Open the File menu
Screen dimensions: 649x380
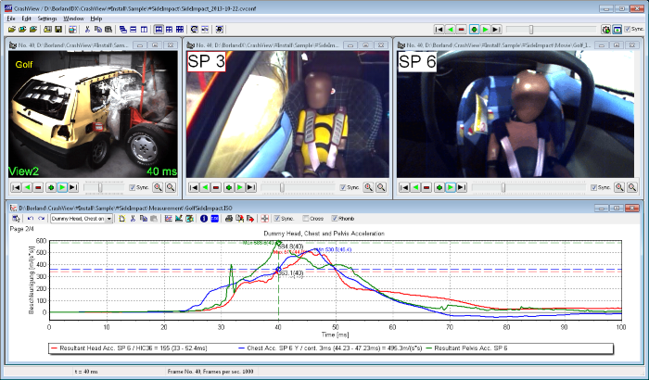[x=11, y=19]
